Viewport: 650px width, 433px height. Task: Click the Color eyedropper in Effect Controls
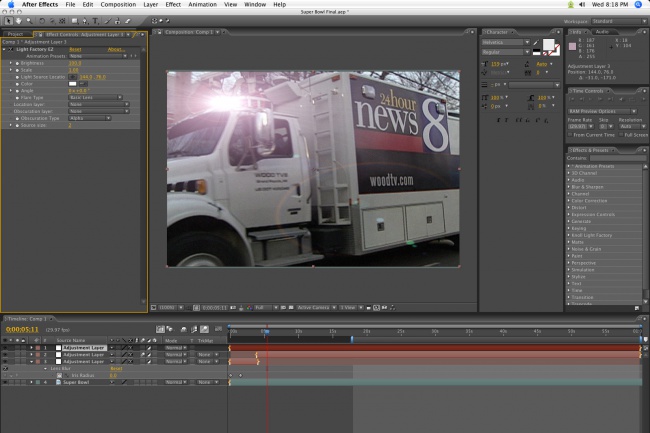click(x=82, y=84)
